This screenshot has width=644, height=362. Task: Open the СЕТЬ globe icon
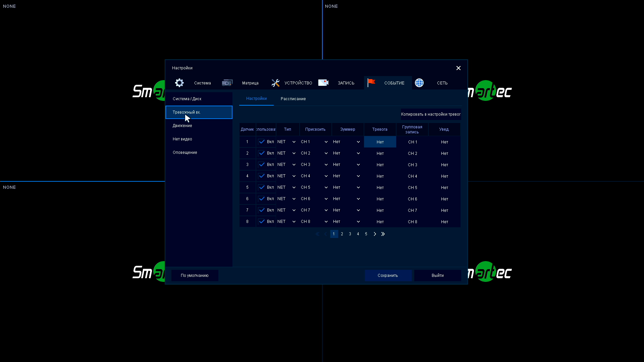point(419,83)
